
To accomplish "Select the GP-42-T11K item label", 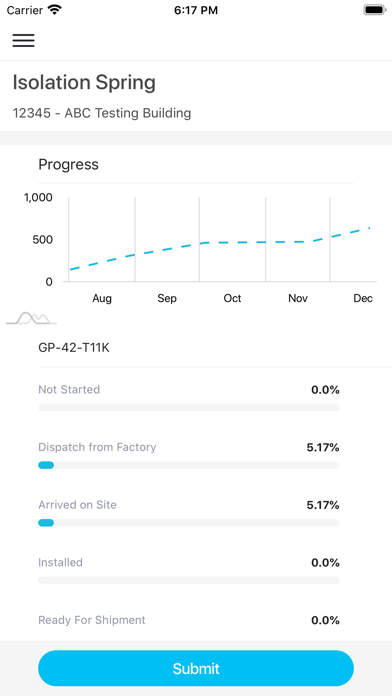I will click(74, 348).
